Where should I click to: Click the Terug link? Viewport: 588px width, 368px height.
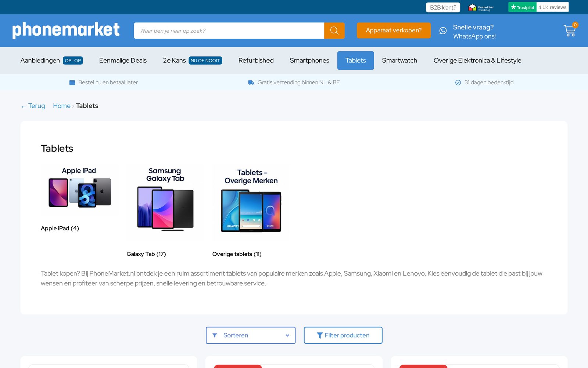pos(33,106)
